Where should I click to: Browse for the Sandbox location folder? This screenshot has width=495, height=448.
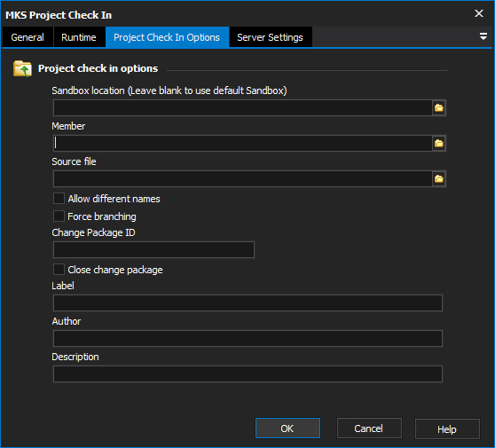(x=439, y=108)
